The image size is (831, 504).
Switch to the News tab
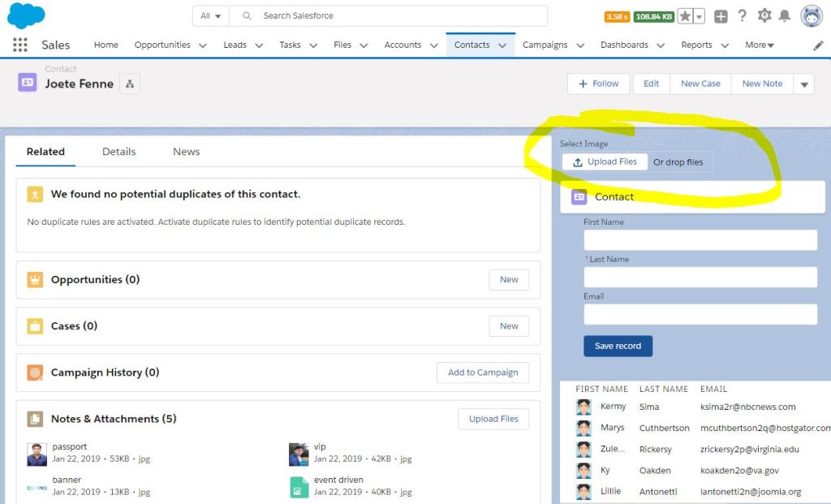tap(186, 152)
